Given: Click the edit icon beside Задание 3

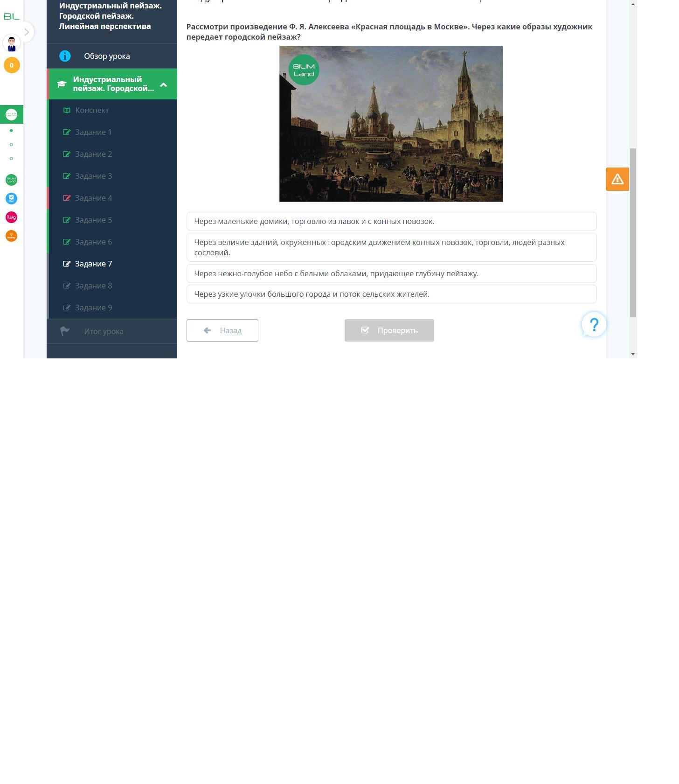Looking at the screenshot, I should coord(67,176).
